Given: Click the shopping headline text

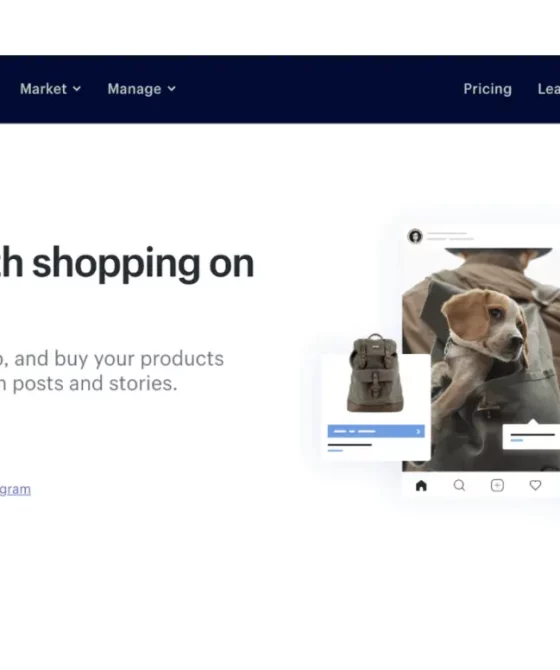Looking at the screenshot, I should 127,263.
